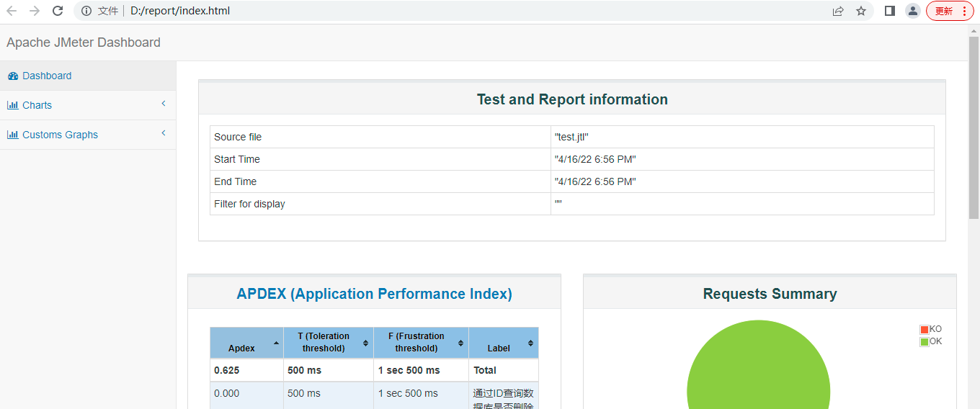Click the End Time value "4/16/22 6:56 PM"

pos(595,181)
